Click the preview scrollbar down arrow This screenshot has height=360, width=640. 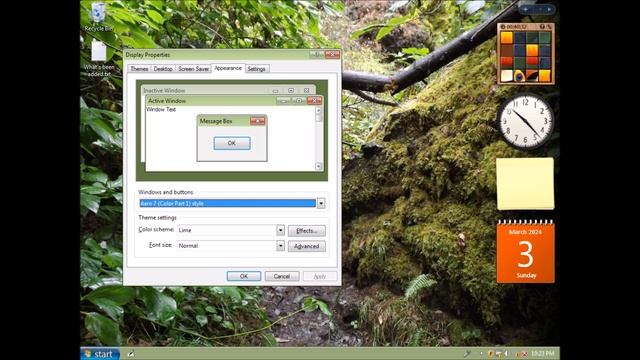pos(318,166)
